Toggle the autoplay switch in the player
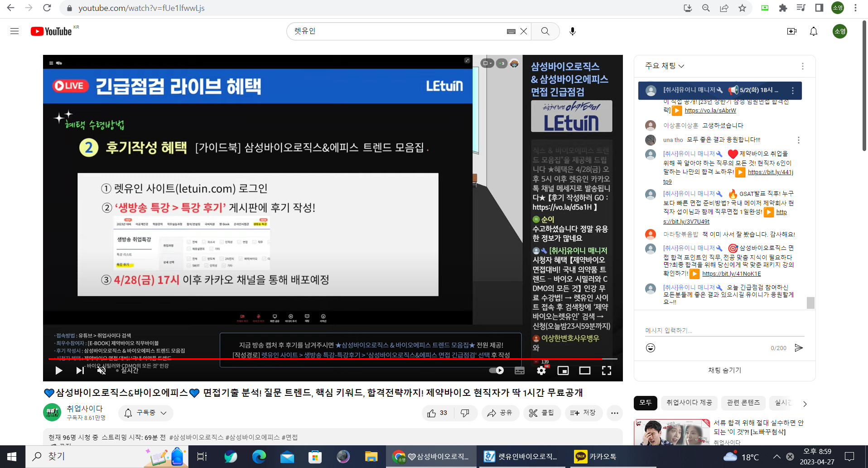This screenshot has height=468, width=868. tap(497, 370)
